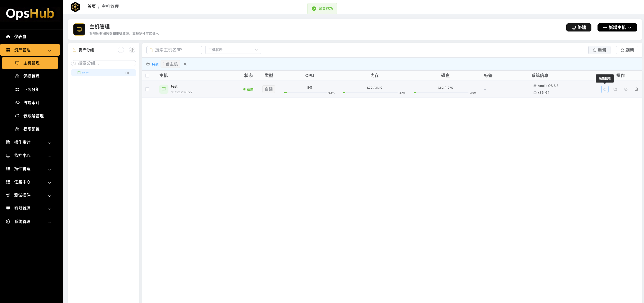Click the Terminal button
This screenshot has height=303, width=644.
tap(579, 27)
